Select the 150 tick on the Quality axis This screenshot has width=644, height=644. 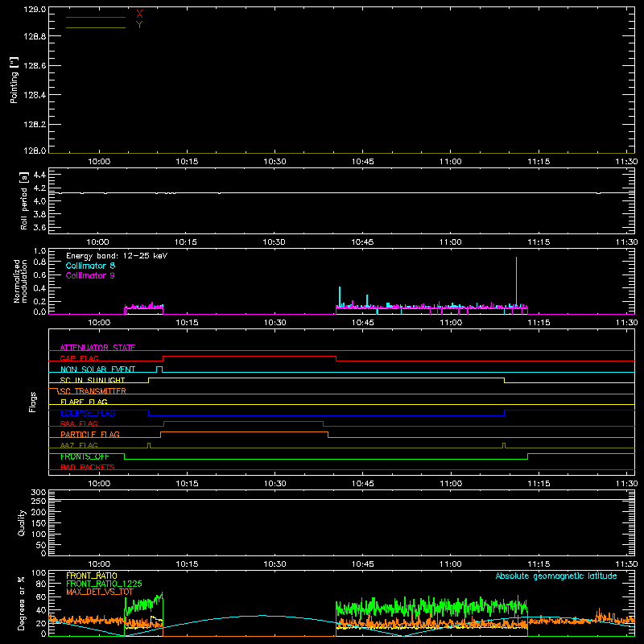(38, 523)
